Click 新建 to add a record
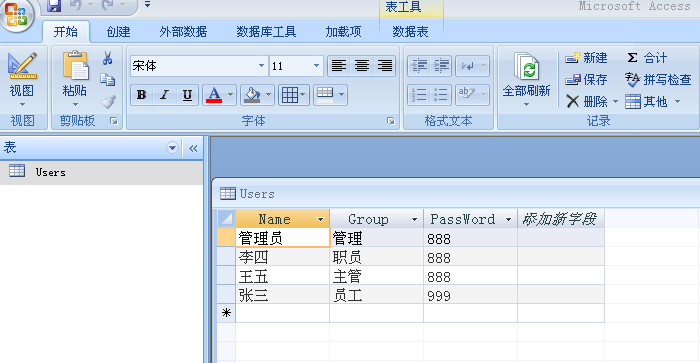This screenshot has width=700, height=363. click(586, 58)
